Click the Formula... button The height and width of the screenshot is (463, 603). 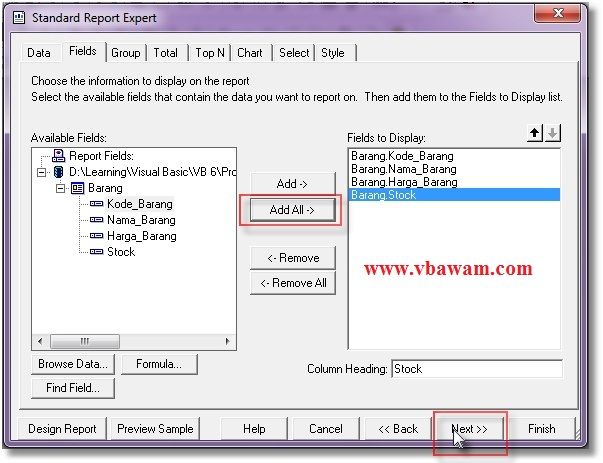point(159,364)
